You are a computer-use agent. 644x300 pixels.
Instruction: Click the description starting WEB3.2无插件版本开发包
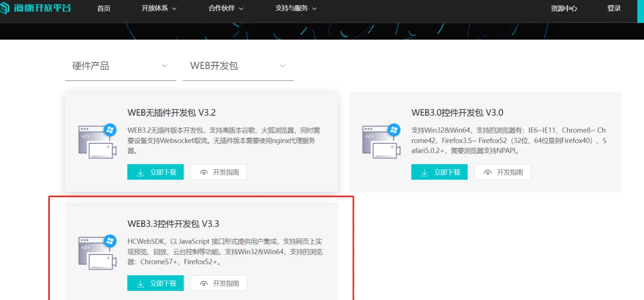click(x=224, y=140)
